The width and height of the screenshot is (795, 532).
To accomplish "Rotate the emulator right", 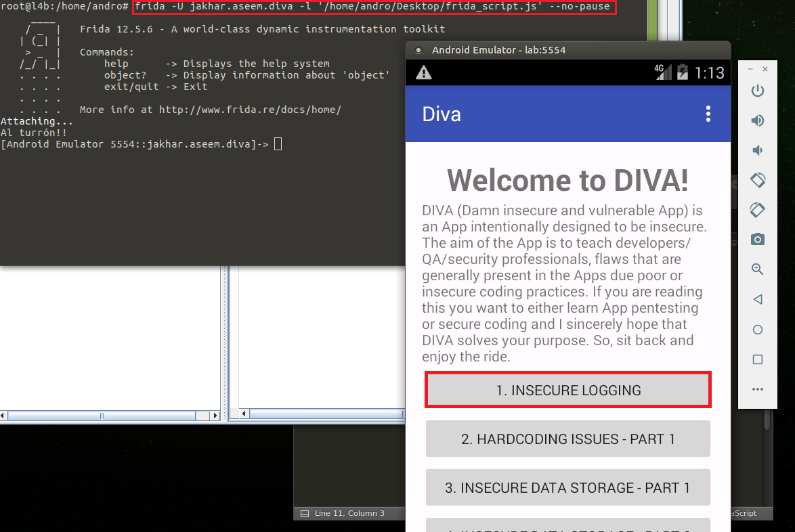I will coord(758,210).
